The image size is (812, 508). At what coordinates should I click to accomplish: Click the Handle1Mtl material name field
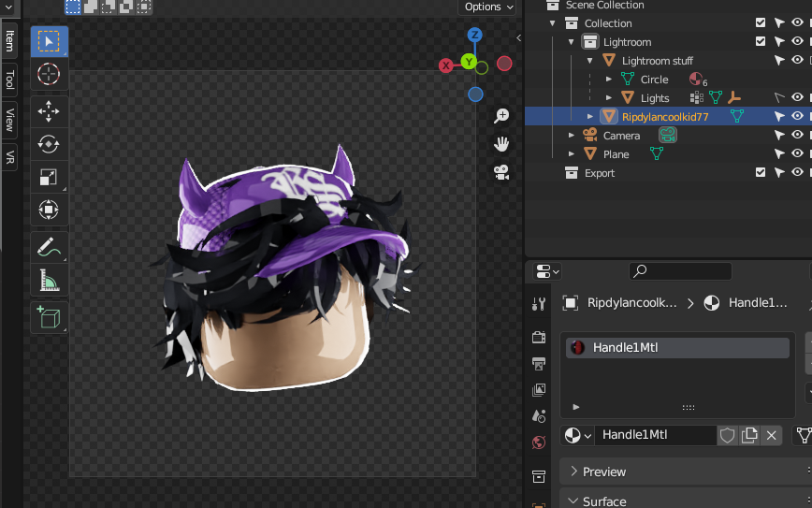point(655,435)
